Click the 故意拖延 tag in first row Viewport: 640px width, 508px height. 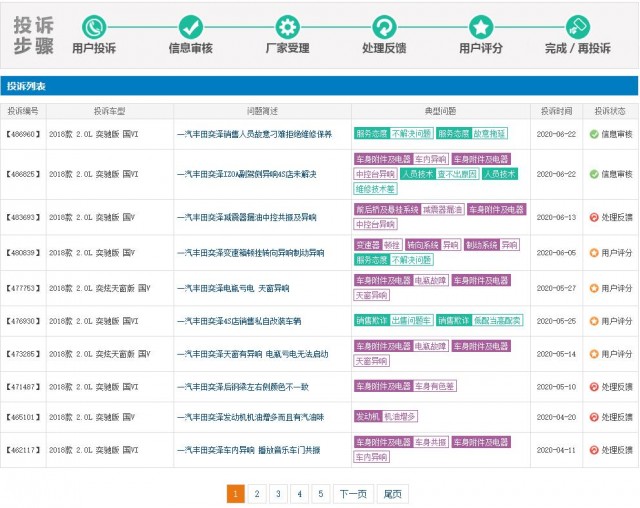pos(489,133)
